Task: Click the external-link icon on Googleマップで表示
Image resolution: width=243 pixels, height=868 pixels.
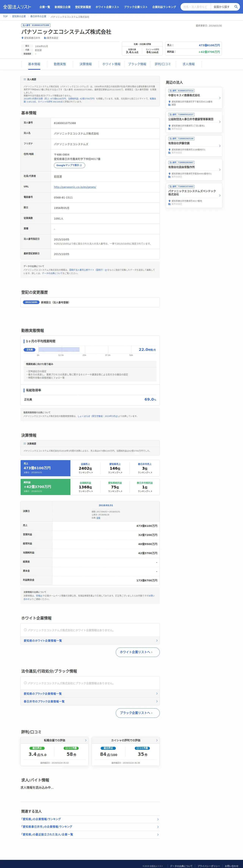Action: point(81,165)
